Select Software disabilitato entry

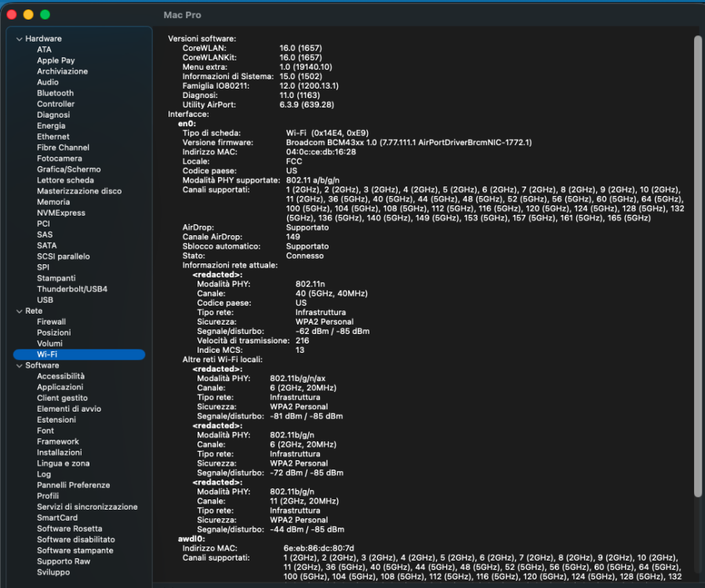(75, 539)
